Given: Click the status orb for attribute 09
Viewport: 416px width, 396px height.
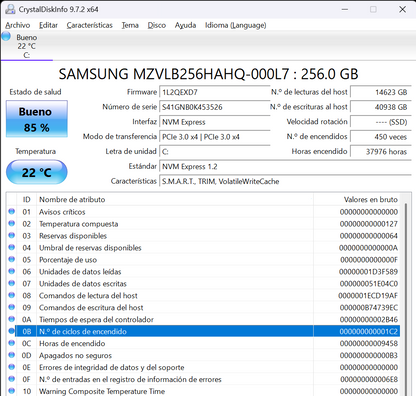Looking at the screenshot, I should point(12,307).
